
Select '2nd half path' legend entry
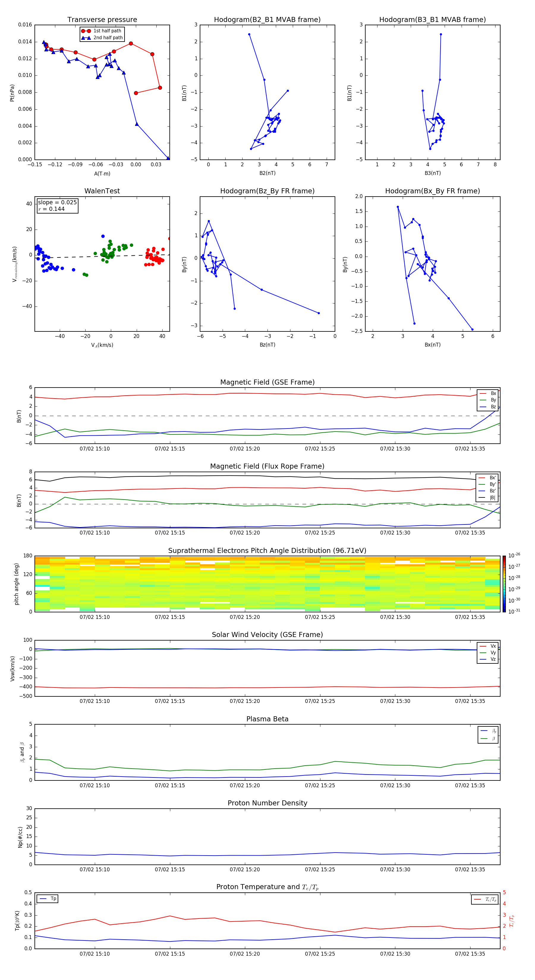tap(102, 38)
